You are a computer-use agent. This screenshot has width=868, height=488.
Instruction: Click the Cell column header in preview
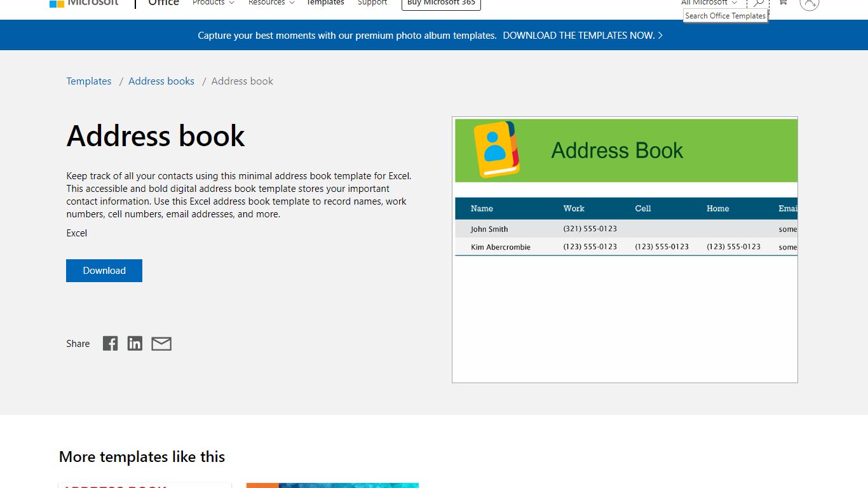tap(643, 208)
